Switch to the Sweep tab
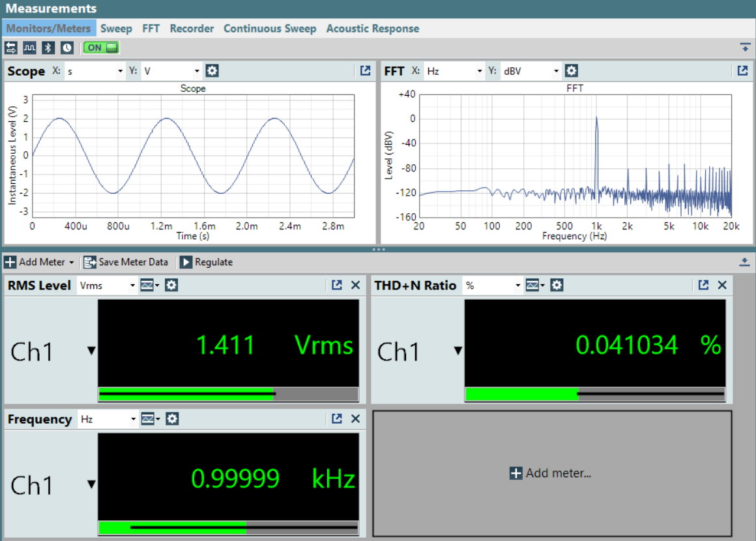Image resolution: width=756 pixels, height=541 pixels. [117, 29]
